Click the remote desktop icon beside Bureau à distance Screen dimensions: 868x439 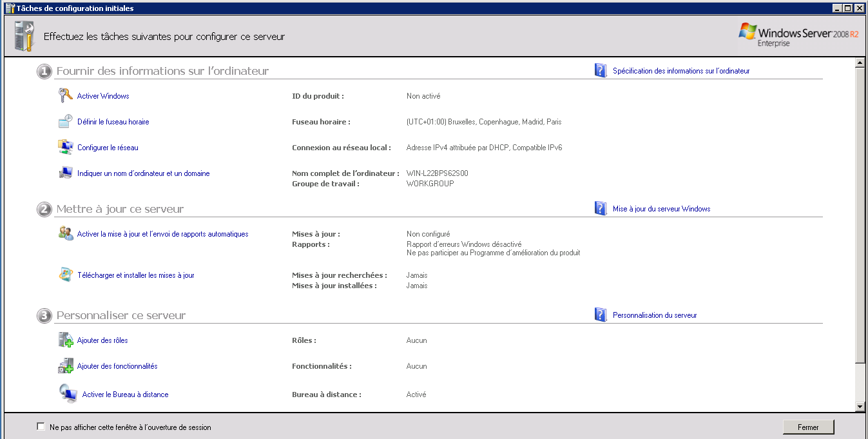[x=68, y=394]
